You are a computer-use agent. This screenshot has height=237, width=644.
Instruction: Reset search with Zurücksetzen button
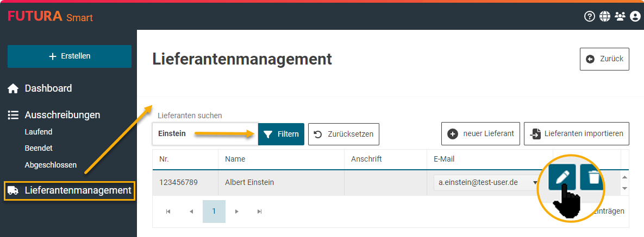[343, 134]
